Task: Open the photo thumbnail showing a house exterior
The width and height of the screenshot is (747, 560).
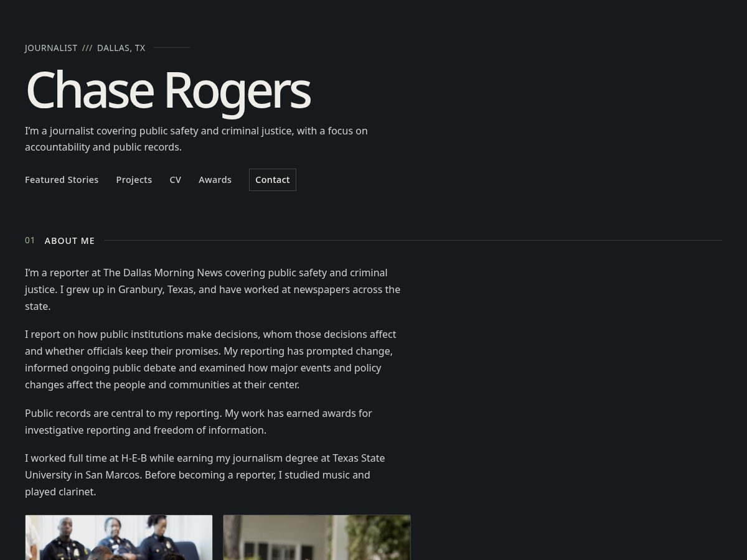Action: [x=317, y=538]
